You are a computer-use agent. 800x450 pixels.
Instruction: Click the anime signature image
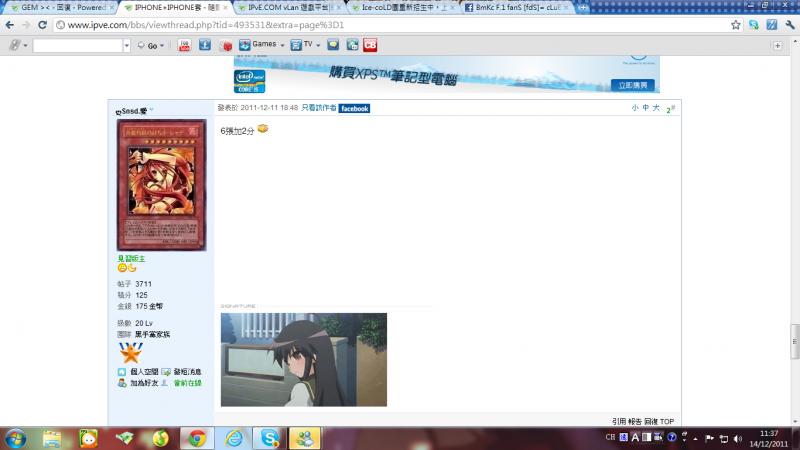(304, 360)
